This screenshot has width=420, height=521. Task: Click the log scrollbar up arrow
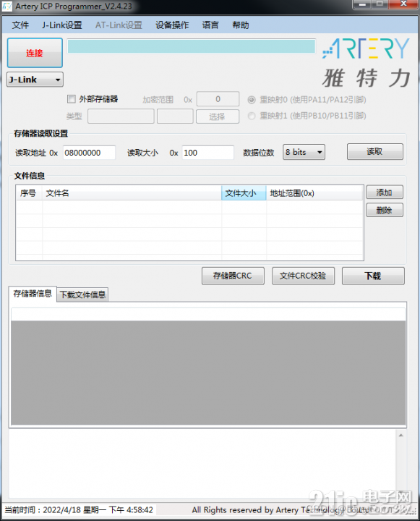pos(401,436)
